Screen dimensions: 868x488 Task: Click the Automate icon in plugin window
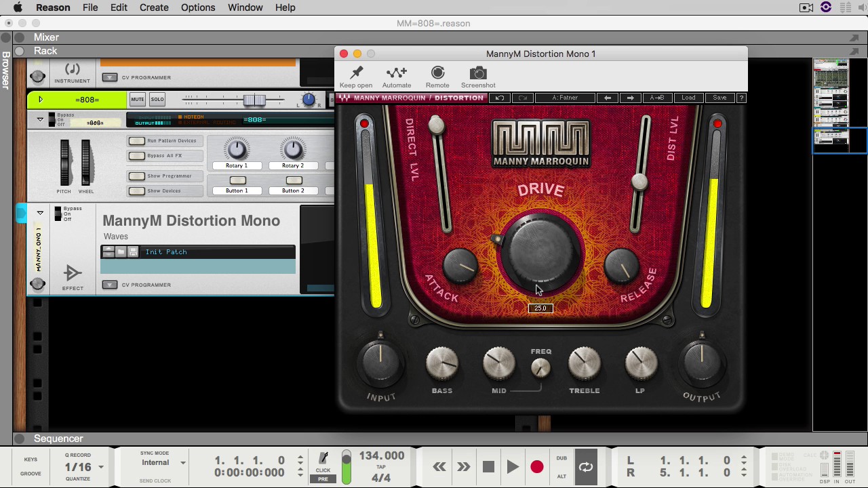[397, 73]
